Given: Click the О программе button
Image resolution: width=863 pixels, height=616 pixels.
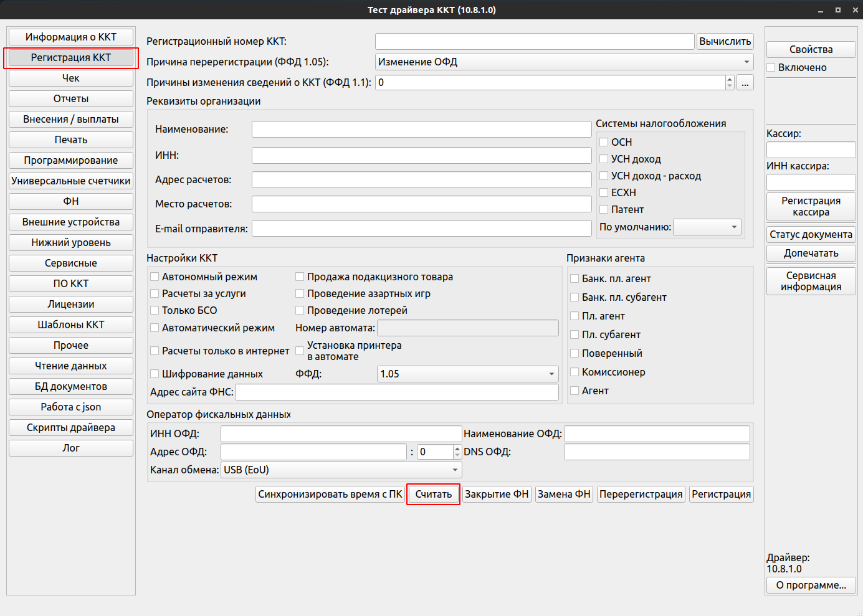Looking at the screenshot, I should tap(811, 585).
